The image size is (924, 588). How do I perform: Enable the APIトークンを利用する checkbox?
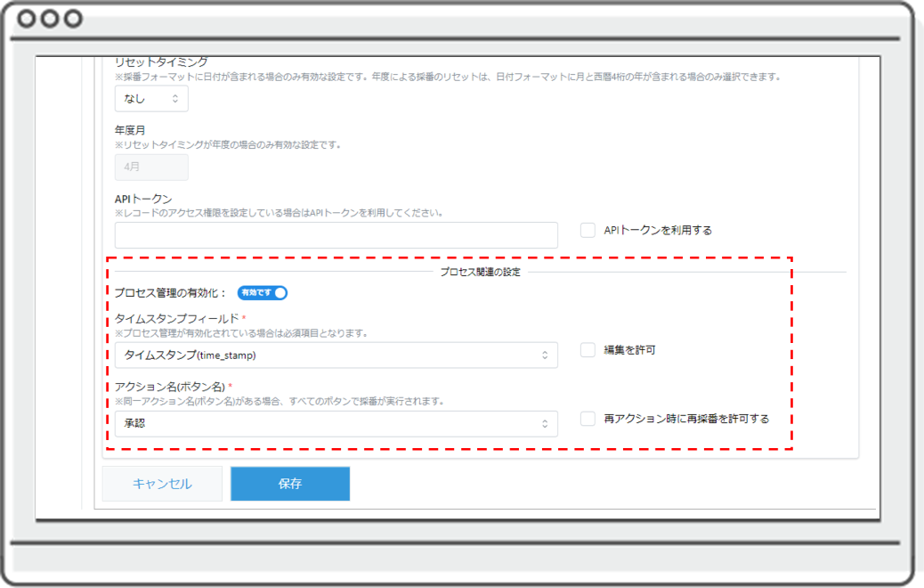(588, 230)
